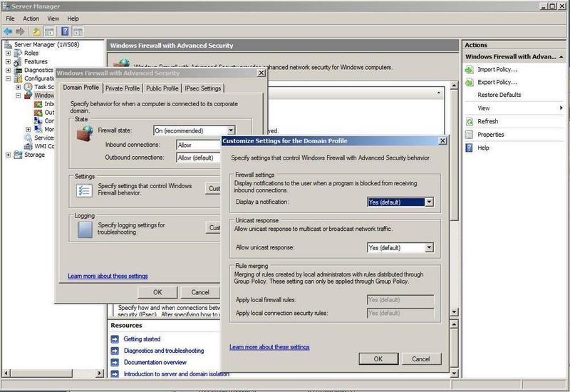Open Learn more link in Domain Profile tab
This screenshot has height=392, width=570.
coord(108,277)
